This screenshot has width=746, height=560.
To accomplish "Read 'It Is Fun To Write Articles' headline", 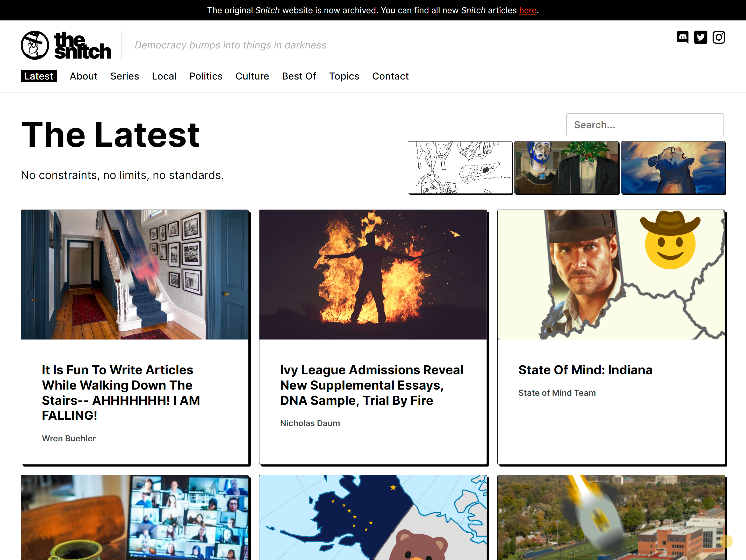I will point(121,393).
